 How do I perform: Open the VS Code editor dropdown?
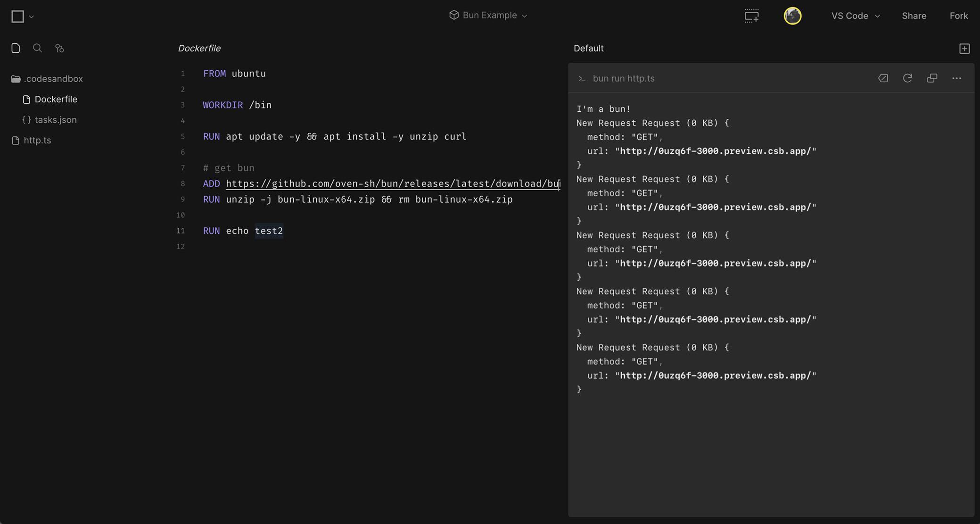click(x=855, y=16)
